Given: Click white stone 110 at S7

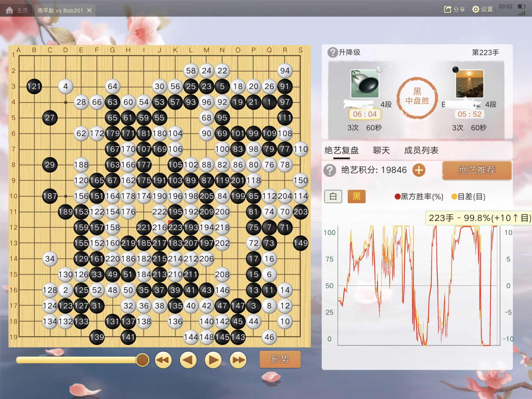Looking at the screenshot, I should point(301,149).
